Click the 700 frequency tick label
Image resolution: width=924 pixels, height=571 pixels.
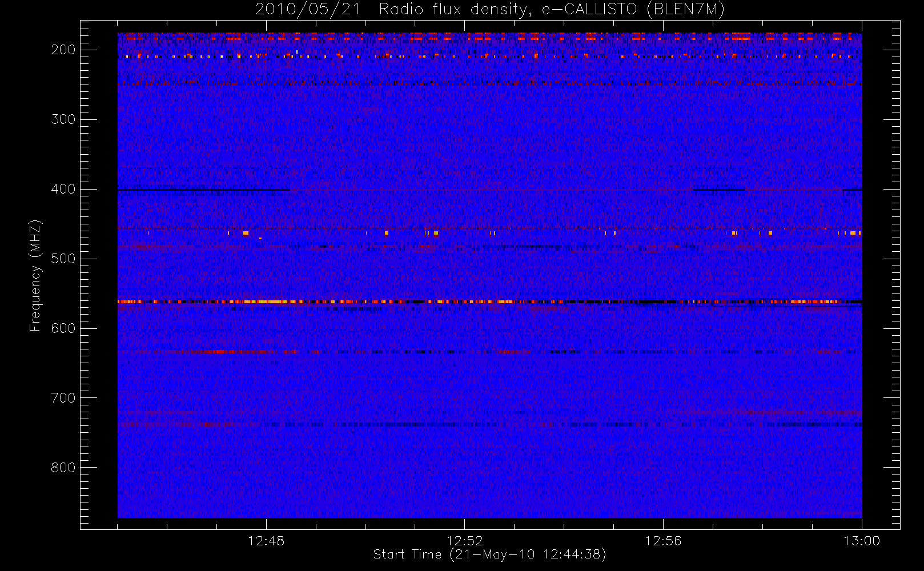[x=63, y=398]
